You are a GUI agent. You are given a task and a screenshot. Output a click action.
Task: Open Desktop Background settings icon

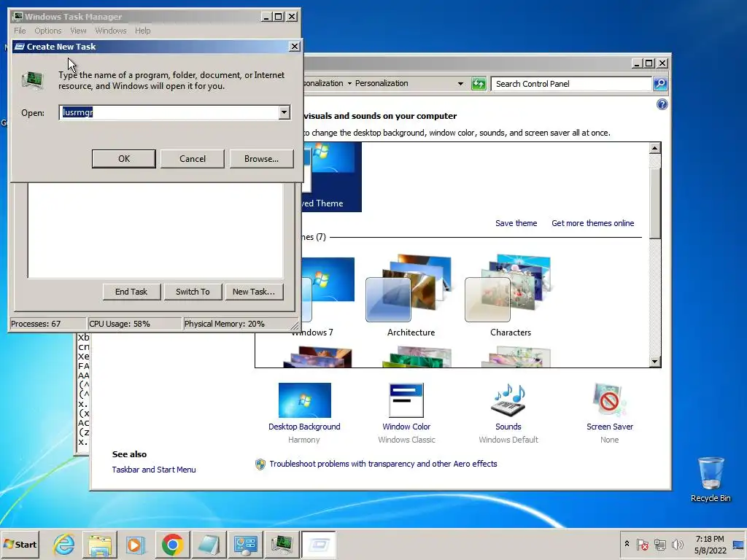304,400
